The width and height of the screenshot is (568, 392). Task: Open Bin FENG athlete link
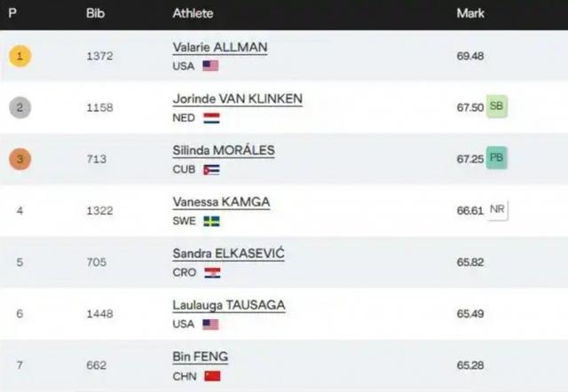pos(201,357)
